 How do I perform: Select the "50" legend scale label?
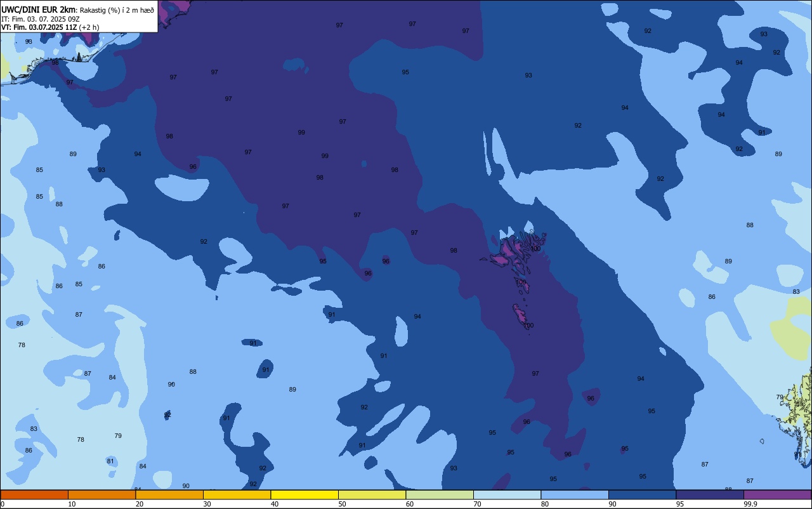[x=342, y=504]
